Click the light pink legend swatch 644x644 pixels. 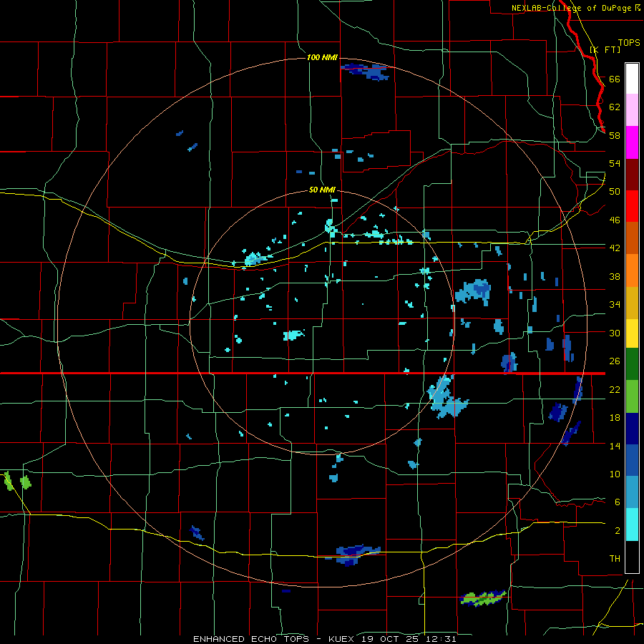pos(632,109)
